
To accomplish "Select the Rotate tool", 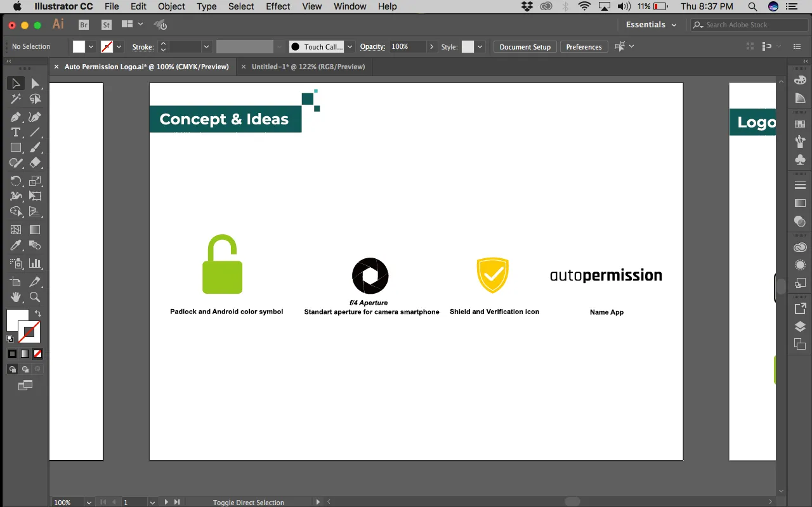I will click(x=16, y=181).
